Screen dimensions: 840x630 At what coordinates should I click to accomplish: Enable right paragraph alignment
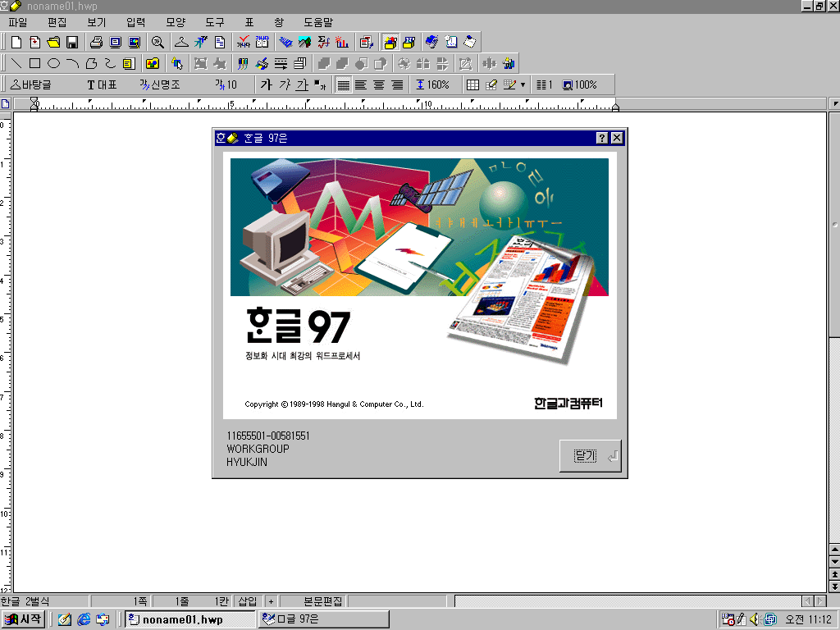tap(398, 84)
